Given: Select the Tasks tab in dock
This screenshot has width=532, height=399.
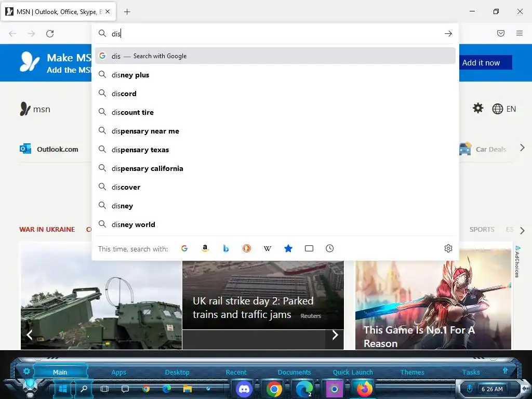Looking at the screenshot, I should coord(471,372).
